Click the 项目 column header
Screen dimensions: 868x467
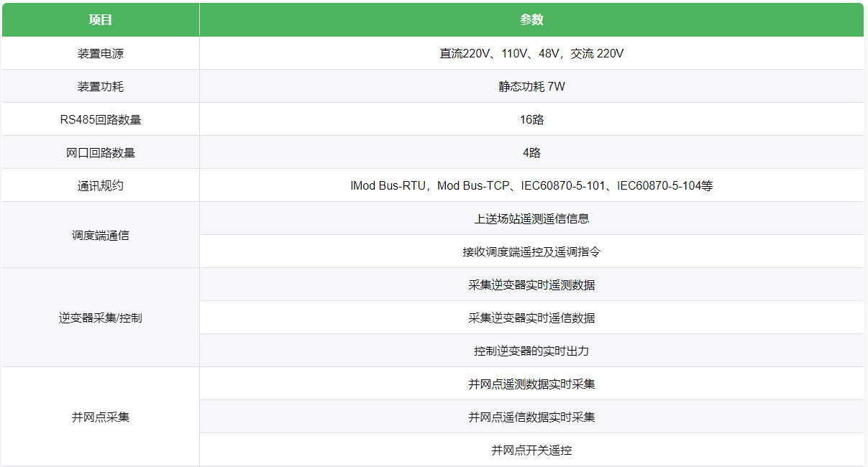(x=101, y=20)
